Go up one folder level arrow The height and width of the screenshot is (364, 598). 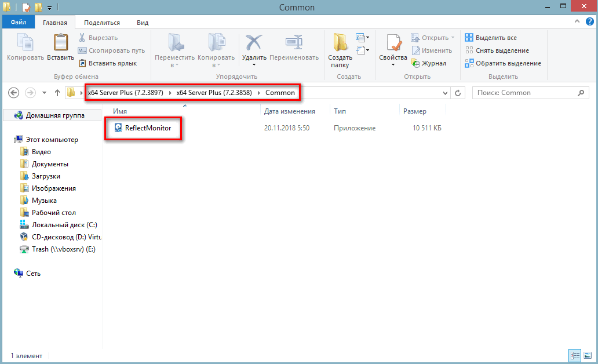57,93
